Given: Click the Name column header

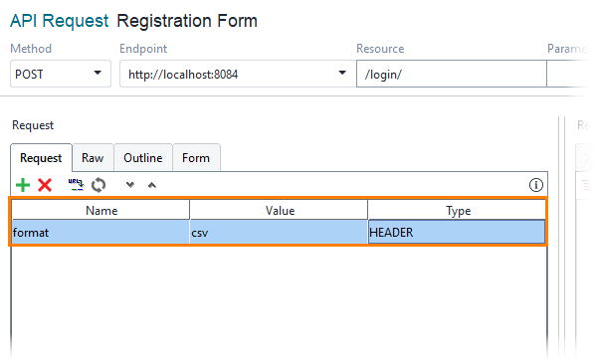Looking at the screenshot, I should click(x=100, y=211).
